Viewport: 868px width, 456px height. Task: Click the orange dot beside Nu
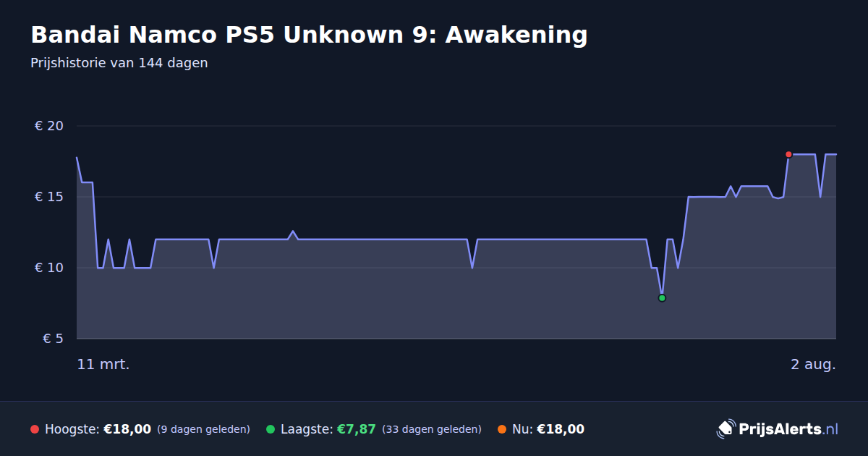tap(502, 429)
